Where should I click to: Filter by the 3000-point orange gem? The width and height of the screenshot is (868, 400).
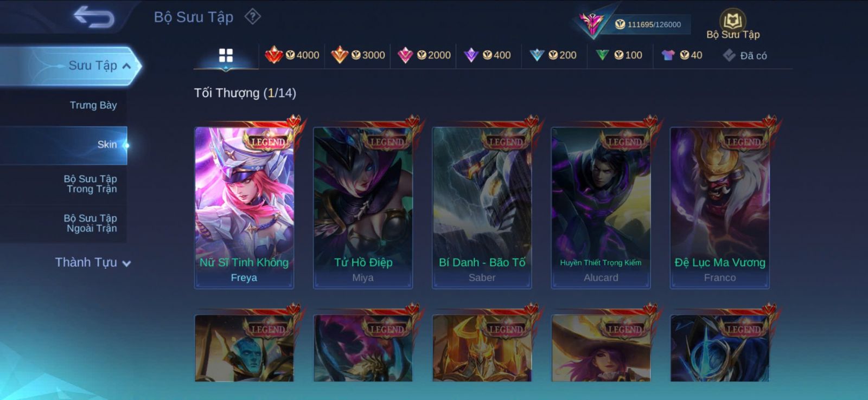click(x=358, y=55)
